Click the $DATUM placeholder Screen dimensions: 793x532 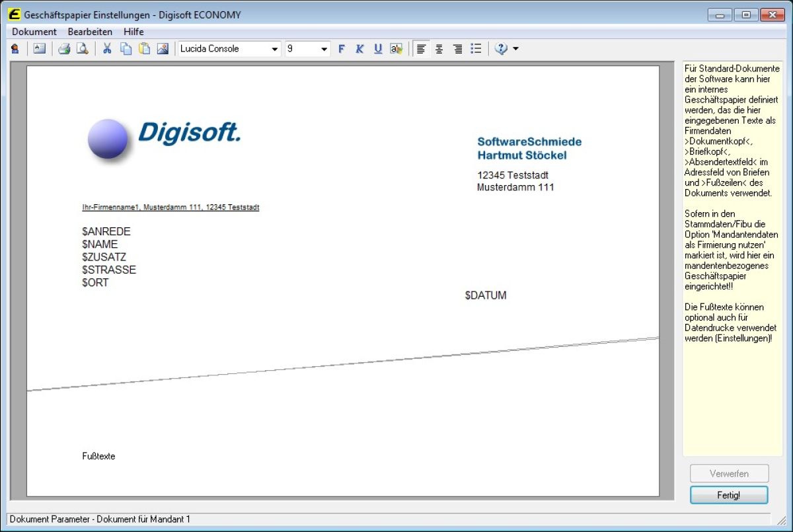coord(486,295)
